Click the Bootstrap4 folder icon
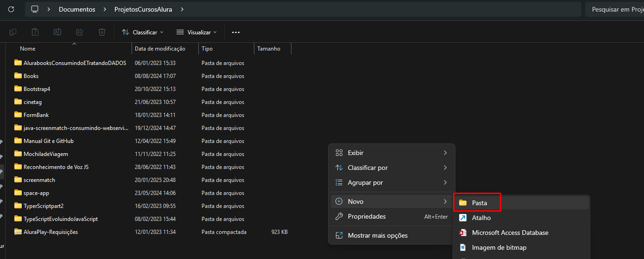Viewport: 644px width, 259px height. tap(18, 89)
